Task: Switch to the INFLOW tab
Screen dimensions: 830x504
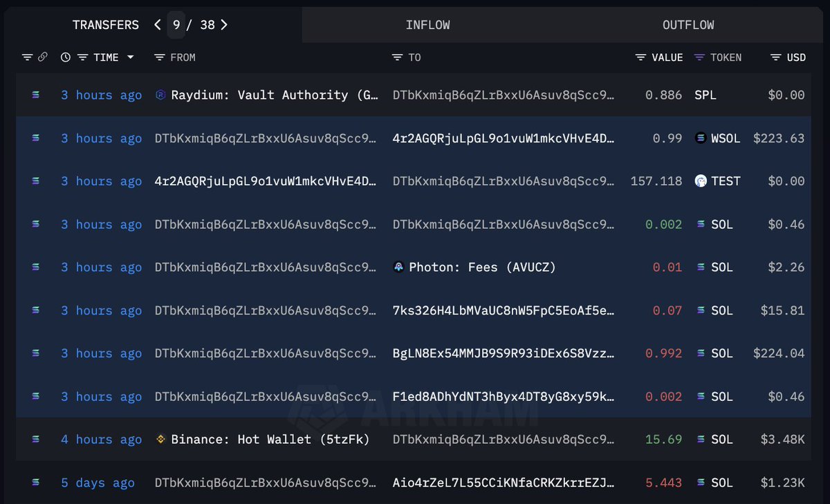Action: tap(428, 25)
